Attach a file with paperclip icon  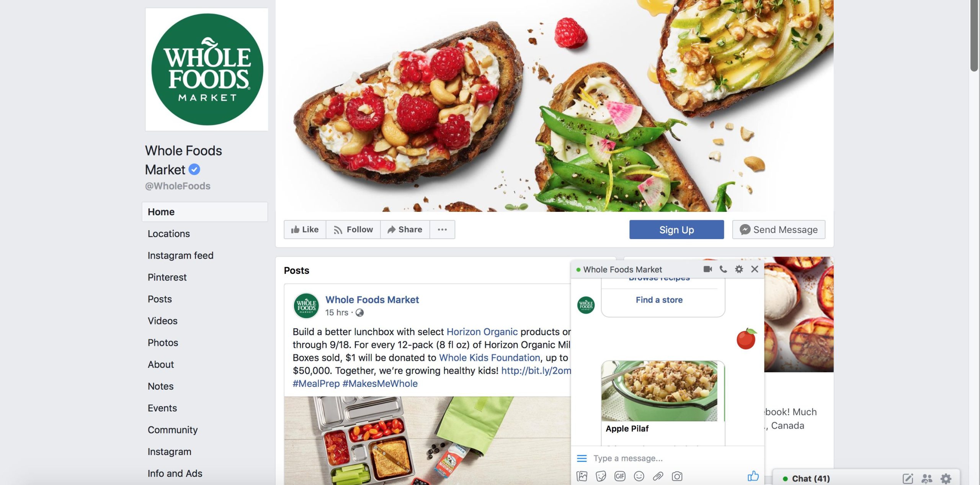[658, 476]
